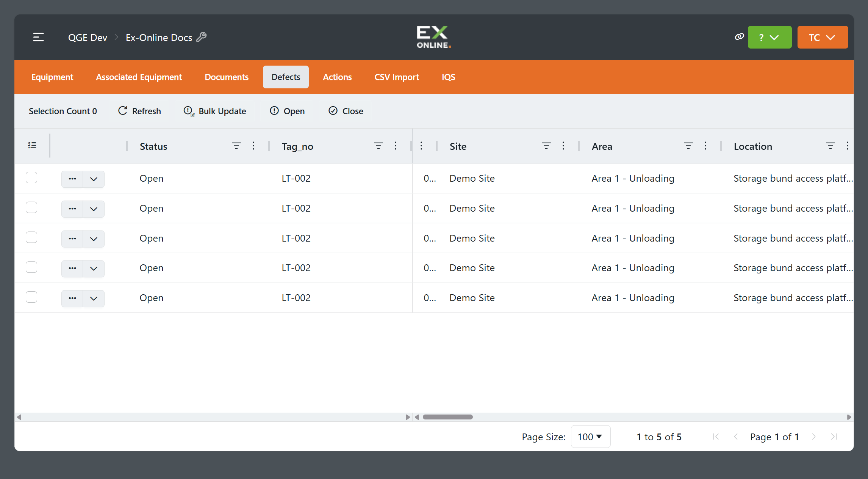This screenshot has width=868, height=479.
Task: Expand the third row chevron dropdown
Action: 94,239
